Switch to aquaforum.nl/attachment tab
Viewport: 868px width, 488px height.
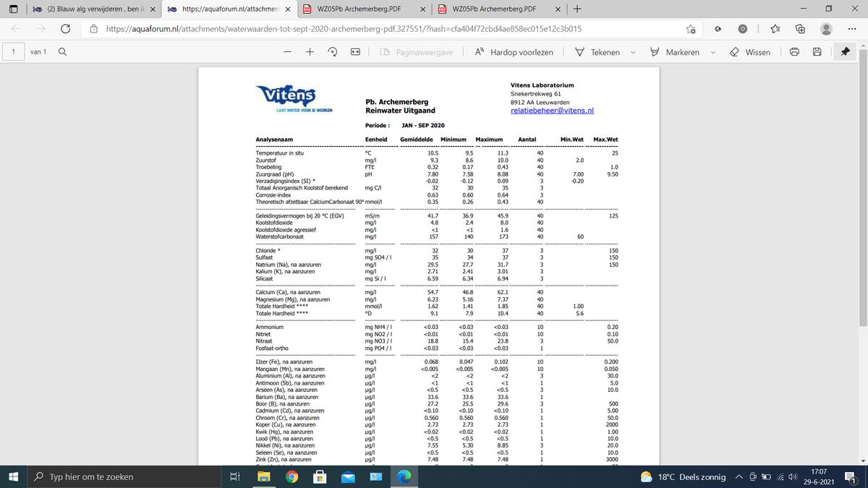[x=227, y=9]
